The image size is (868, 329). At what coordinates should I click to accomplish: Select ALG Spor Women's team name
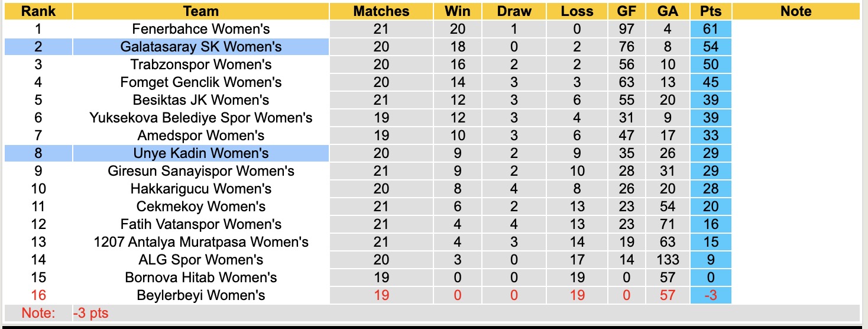[x=201, y=260]
